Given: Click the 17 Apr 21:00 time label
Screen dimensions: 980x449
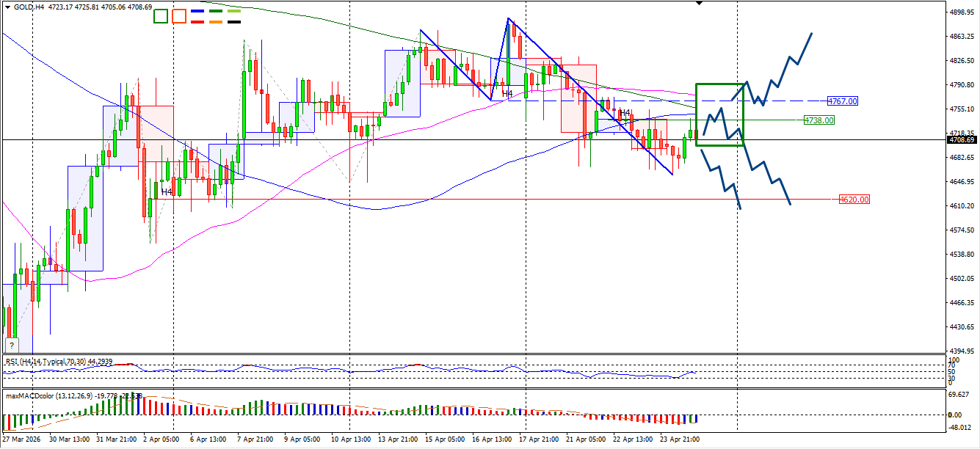Looking at the screenshot, I should (x=538, y=439).
